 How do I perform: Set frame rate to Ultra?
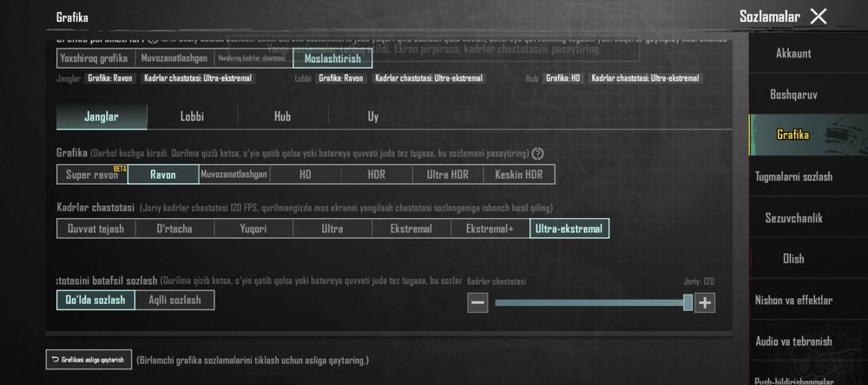pos(332,229)
